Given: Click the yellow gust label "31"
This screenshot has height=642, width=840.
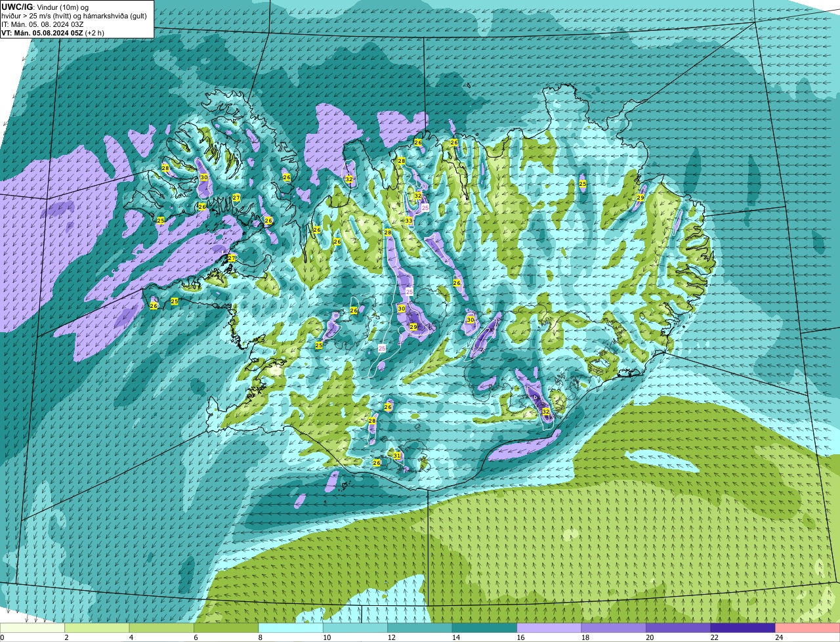Looking at the screenshot, I should click(x=397, y=455).
